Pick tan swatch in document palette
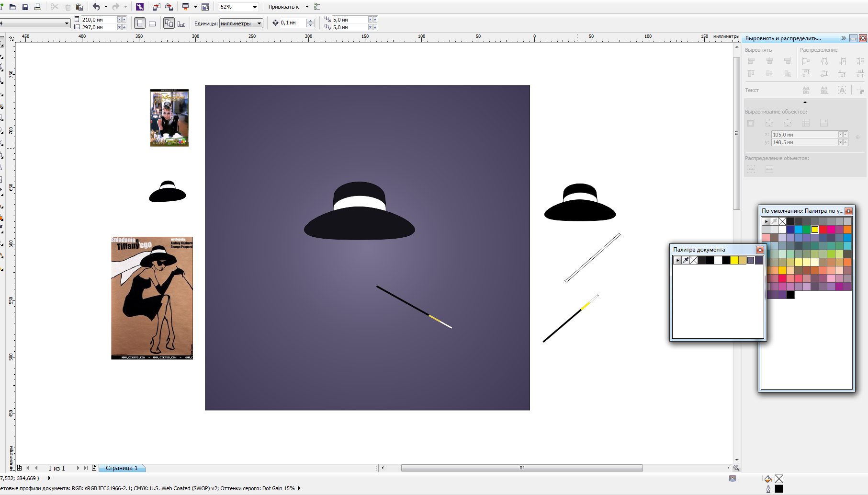Viewport: 868px width, 495px height. (743, 260)
